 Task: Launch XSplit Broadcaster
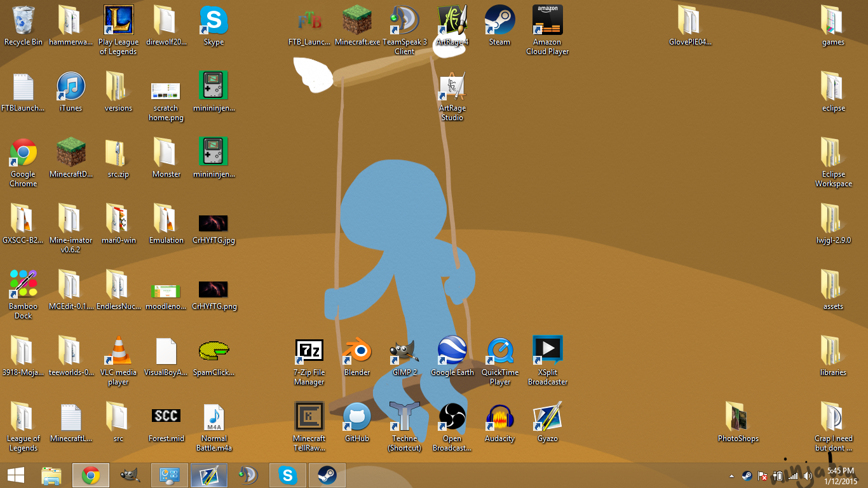point(547,351)
